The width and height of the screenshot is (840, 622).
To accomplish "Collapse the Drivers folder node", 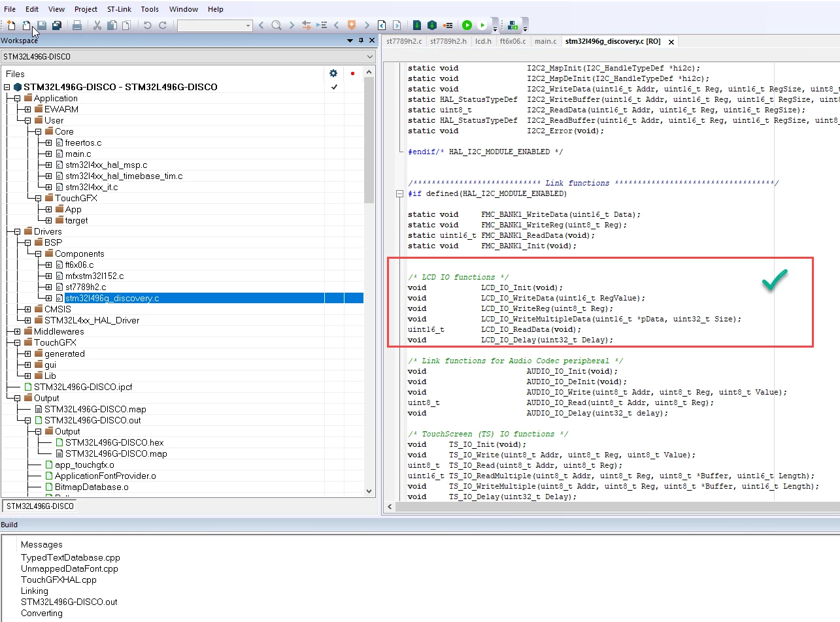I will [x=18, y=232].
